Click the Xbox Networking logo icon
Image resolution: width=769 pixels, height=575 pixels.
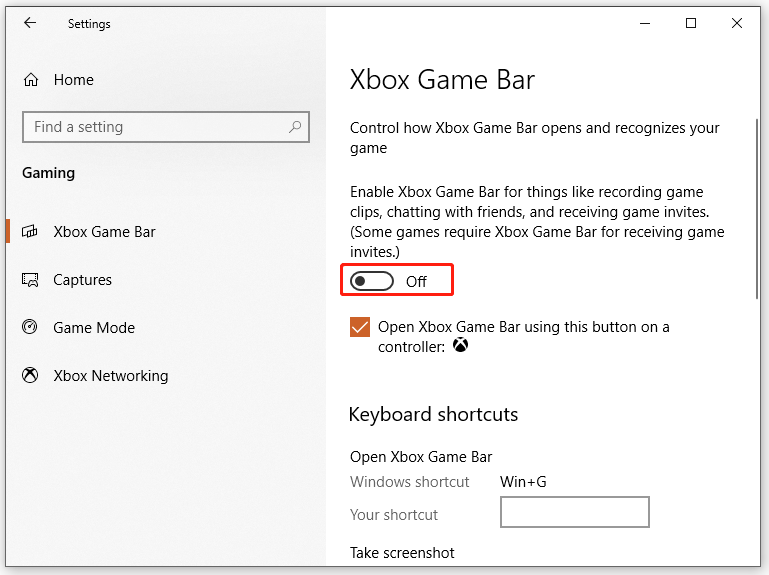pos(30,375)
